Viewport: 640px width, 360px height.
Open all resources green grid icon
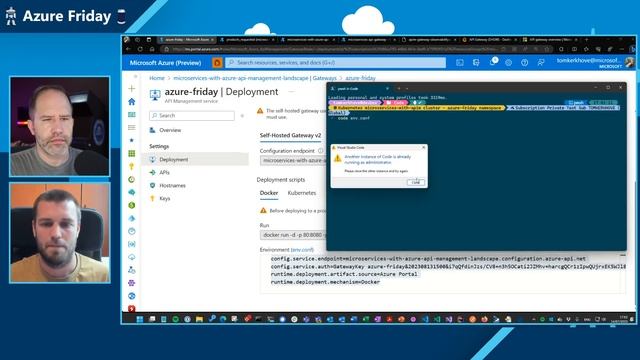(x=131, y=153)
